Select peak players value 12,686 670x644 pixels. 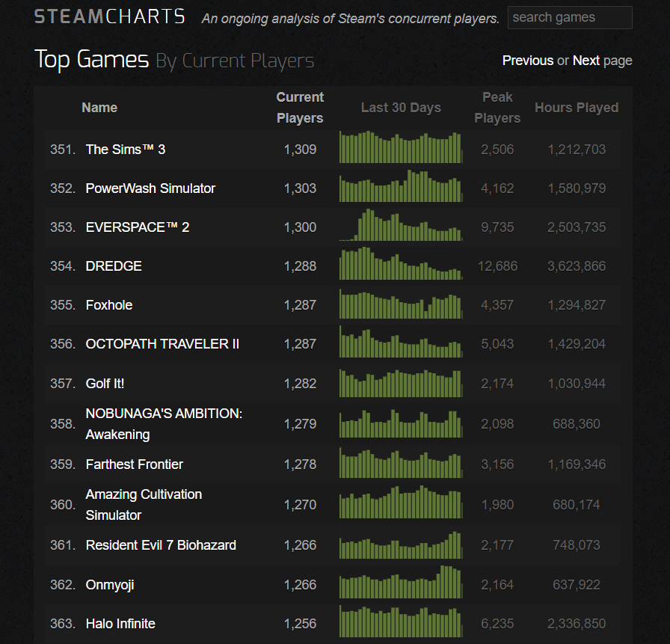click(x=497, y=266)
